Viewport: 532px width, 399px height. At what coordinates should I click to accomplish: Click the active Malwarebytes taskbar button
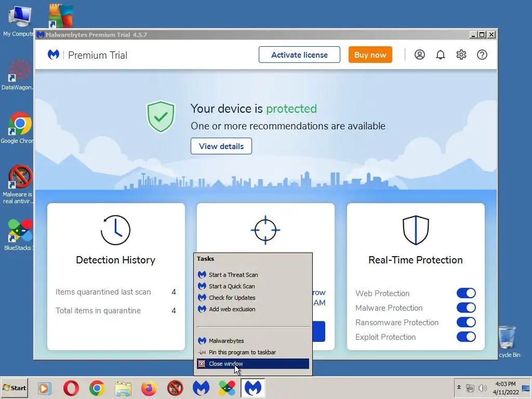[253, 388]
